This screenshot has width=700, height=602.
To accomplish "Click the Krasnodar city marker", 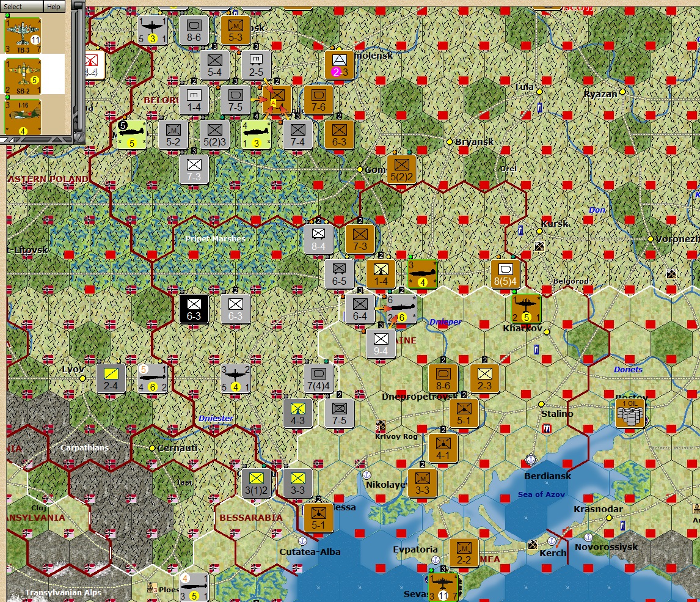I will (x=609, y=518).
